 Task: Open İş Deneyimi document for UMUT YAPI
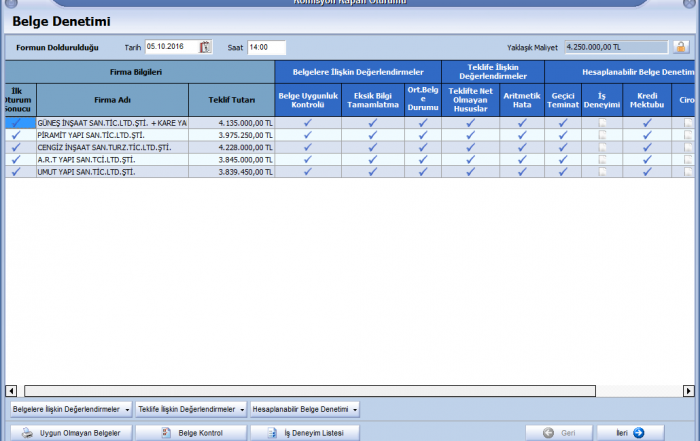point(602,172)
